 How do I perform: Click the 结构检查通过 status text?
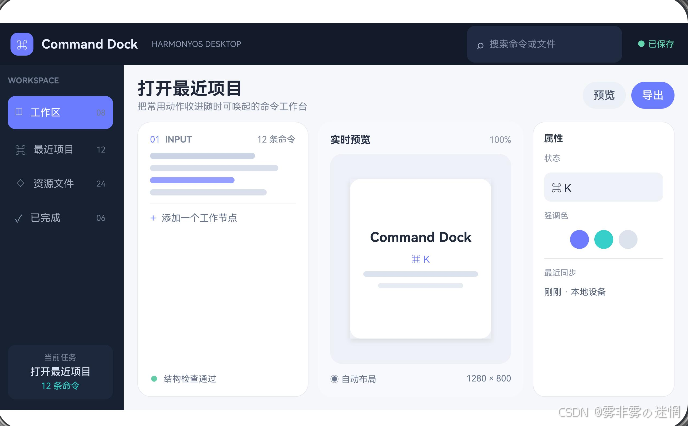click(190, 379)
